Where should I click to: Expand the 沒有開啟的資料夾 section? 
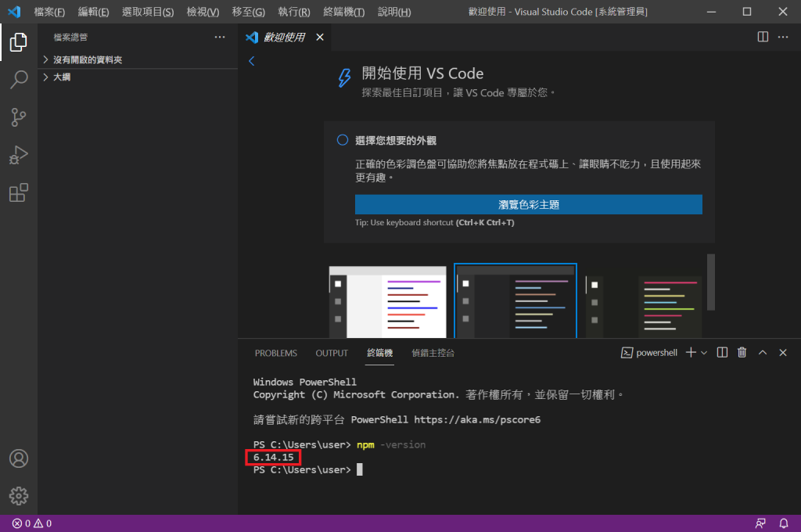pos(138,59)
